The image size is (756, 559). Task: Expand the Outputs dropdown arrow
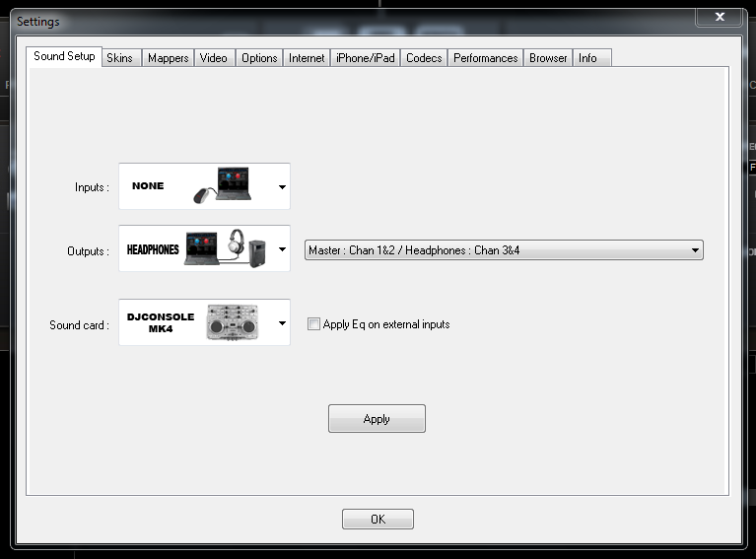tap(282, 250)
